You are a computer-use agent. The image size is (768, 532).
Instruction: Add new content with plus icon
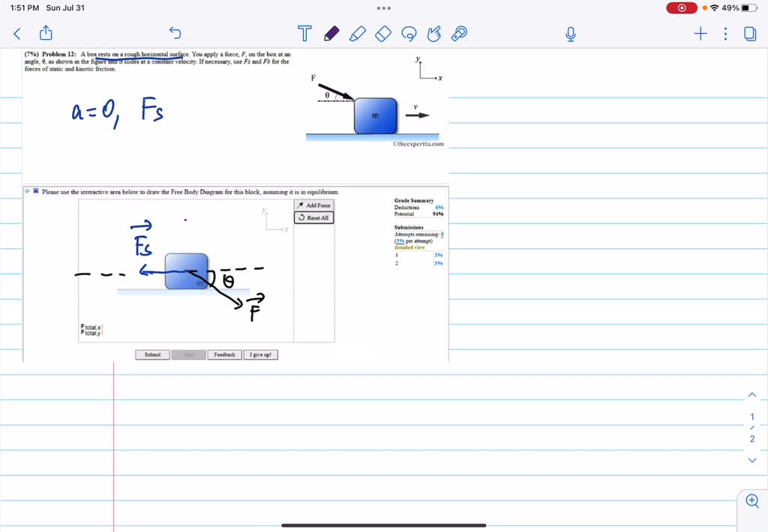coord(700,33)
